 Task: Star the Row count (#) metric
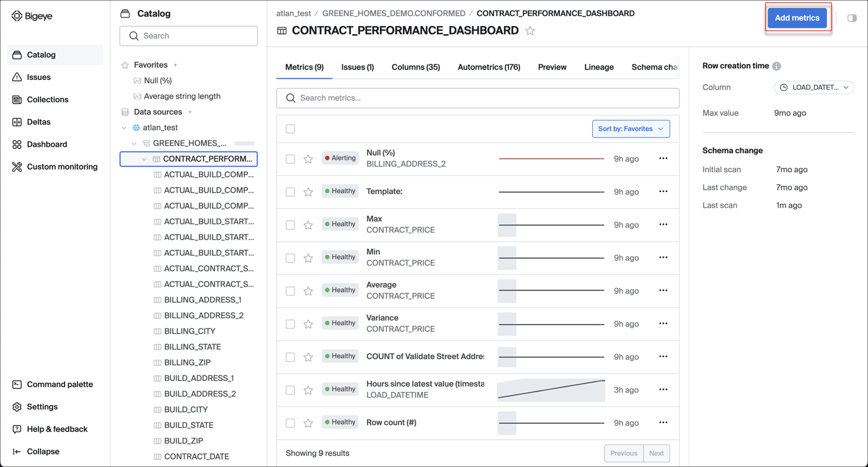[x=308, y=423]
